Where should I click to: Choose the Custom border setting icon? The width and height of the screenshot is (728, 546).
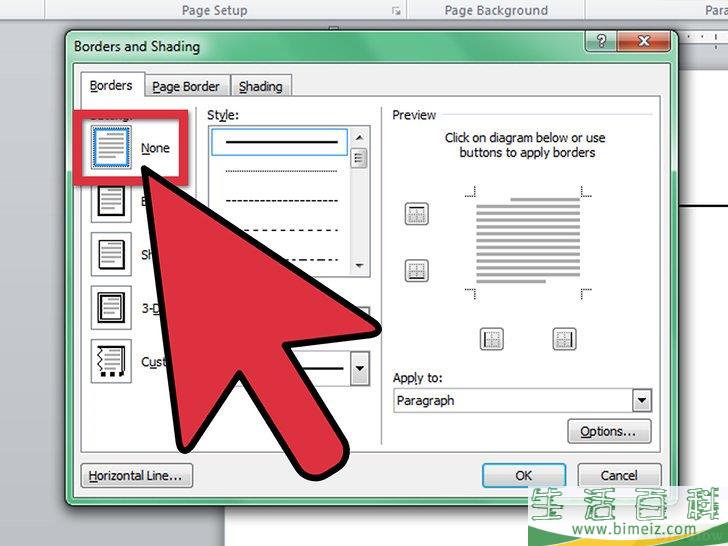(111, 361)
